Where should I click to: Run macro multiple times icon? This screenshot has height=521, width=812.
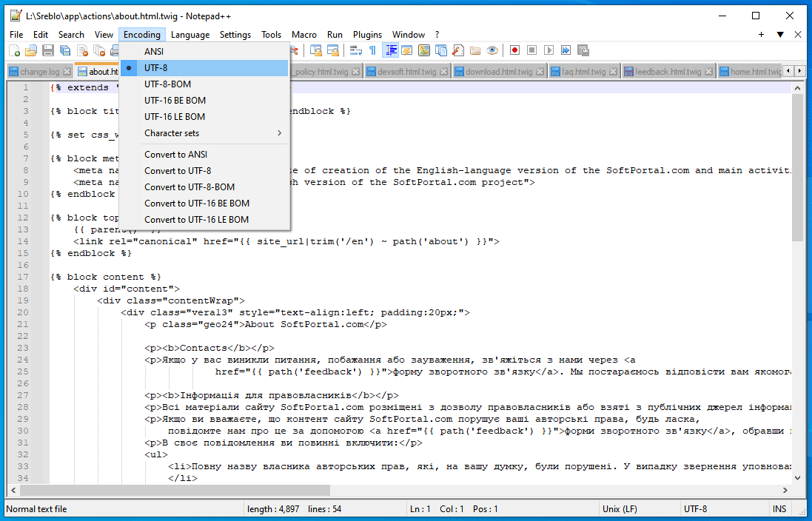[566, 50]
